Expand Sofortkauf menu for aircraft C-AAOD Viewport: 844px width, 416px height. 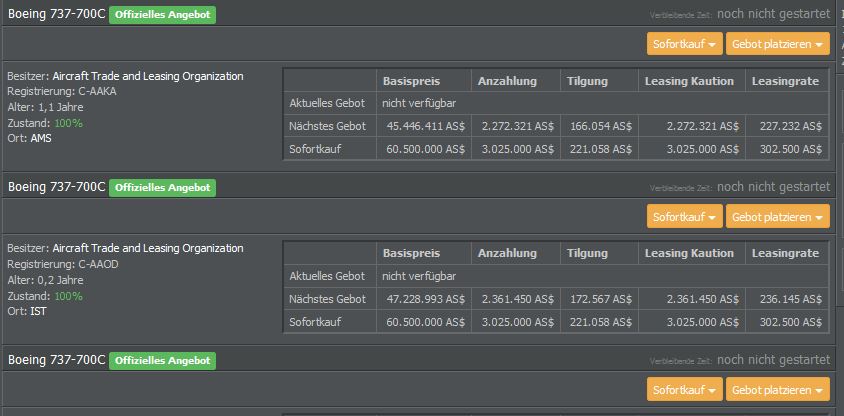point(684,216)
